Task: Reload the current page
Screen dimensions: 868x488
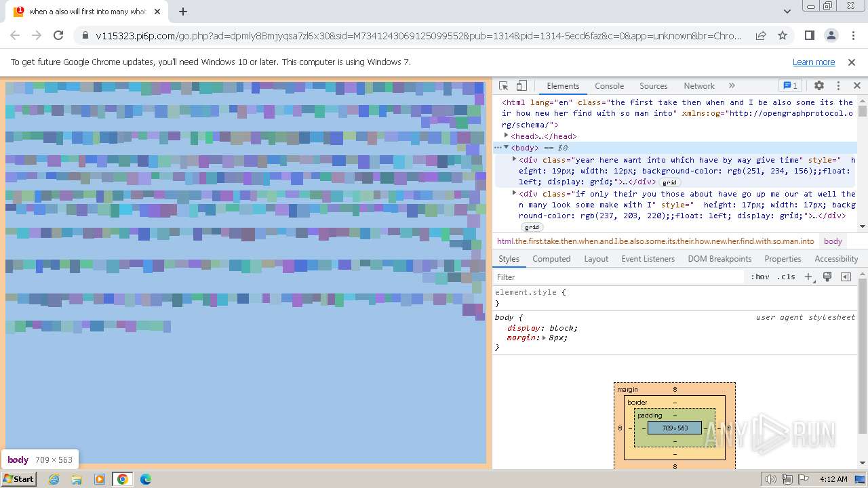Action: (x=58, y=35)
